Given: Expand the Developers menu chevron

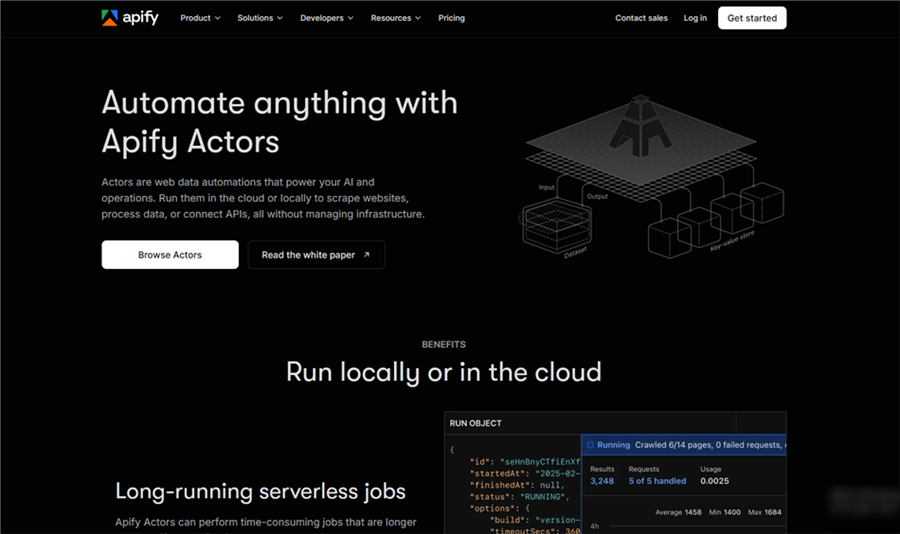Looking at the screenshot, I should (350, 18).
